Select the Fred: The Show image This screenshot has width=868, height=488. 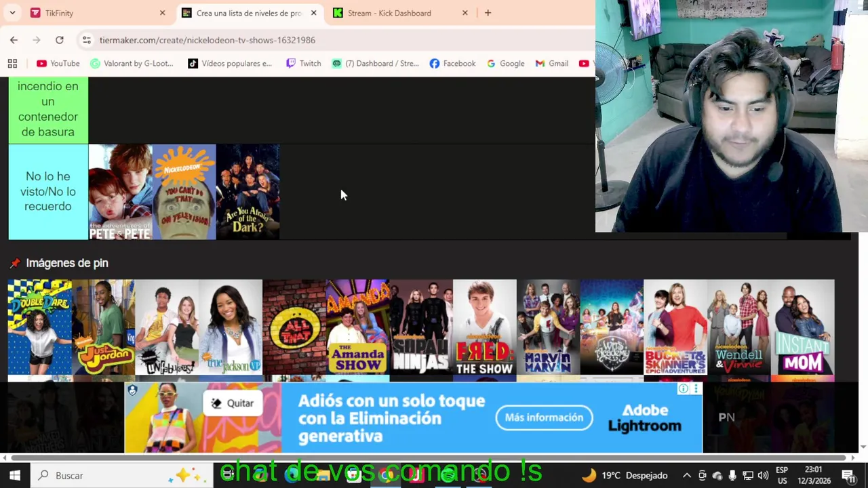click(485, 327)
